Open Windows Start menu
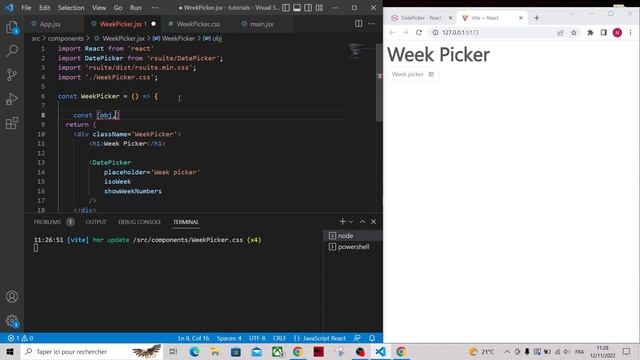This screenshot has width=640, height=360. click(x=10, y=351)
